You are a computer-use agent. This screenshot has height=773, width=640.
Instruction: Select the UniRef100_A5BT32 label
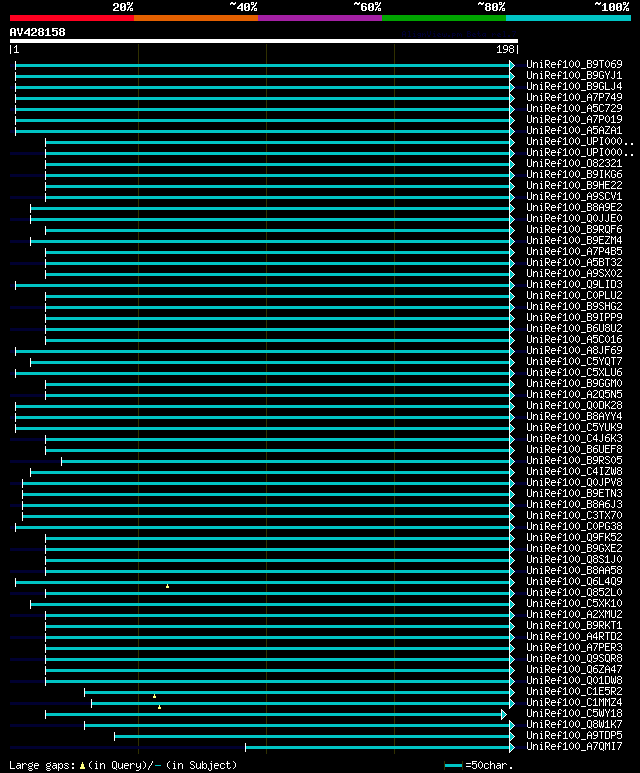574,262
